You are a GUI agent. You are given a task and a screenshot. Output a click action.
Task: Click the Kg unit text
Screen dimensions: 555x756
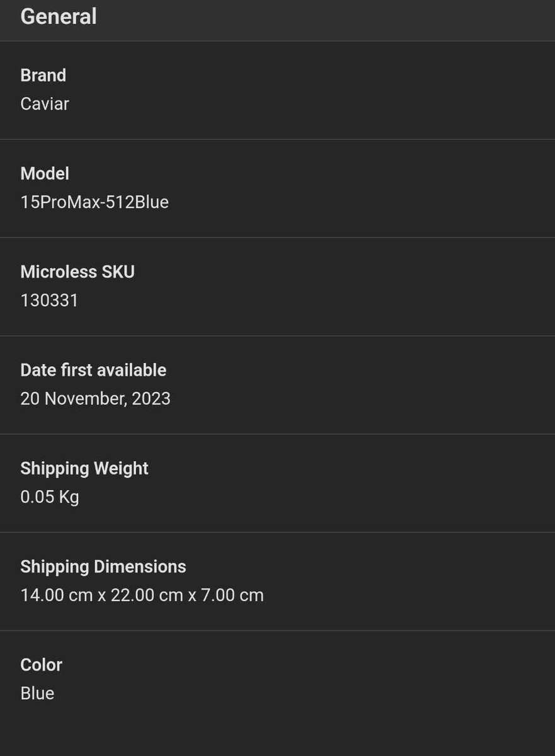coord(69,497)
